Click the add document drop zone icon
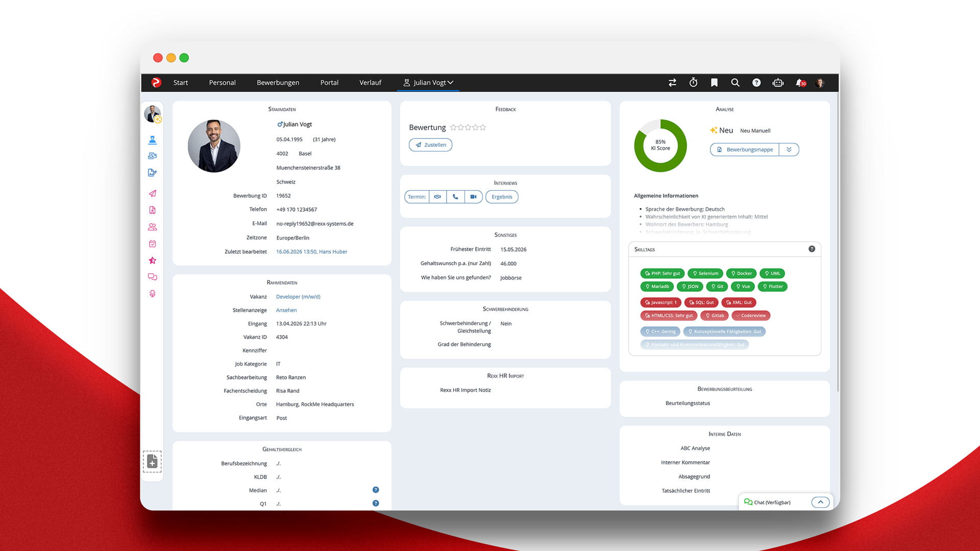This screenshot has height=551, width=980. (x=152, y=462)
